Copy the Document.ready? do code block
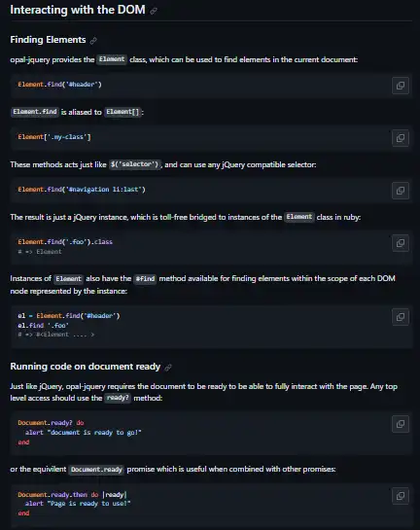Image resolution: width=420 pixels, height=530 pixels. pos(401,424)
